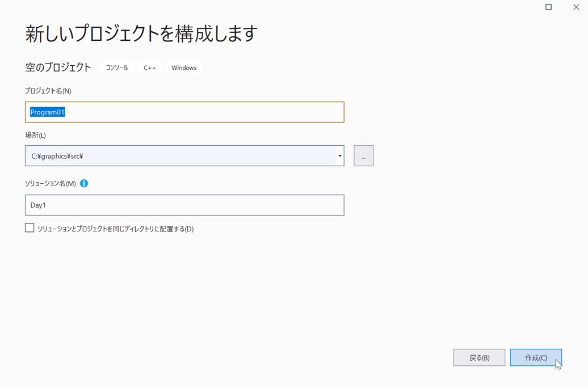The width and height of the screenshot is (588, 388).
Task: Click the 空のプロジェクト template name
Action: [58, 68]
